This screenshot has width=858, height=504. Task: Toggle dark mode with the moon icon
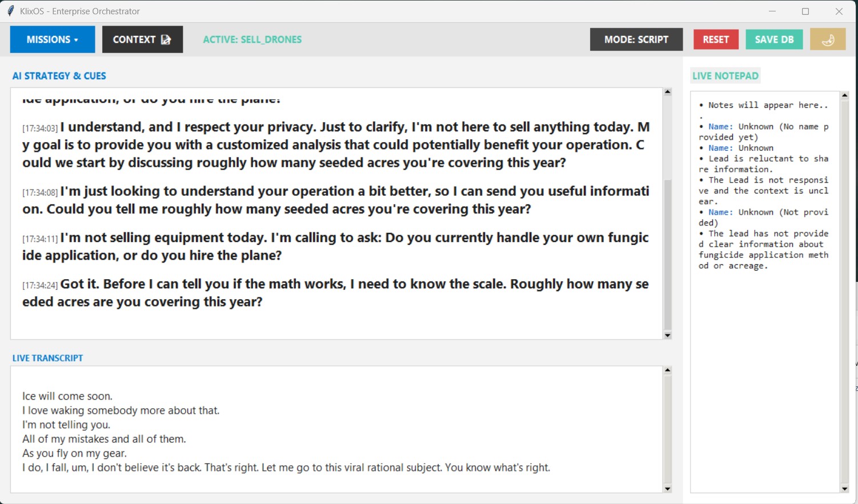tap(828, 39)
